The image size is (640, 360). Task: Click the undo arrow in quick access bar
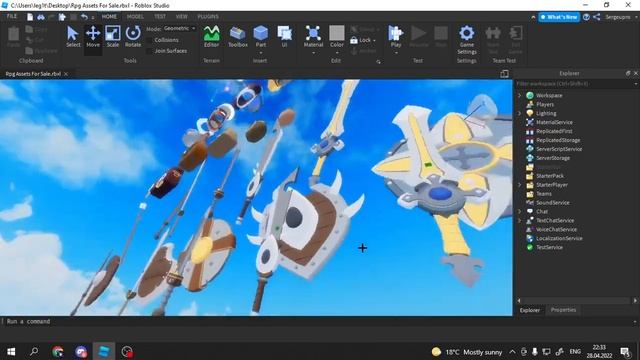point(84,17)
